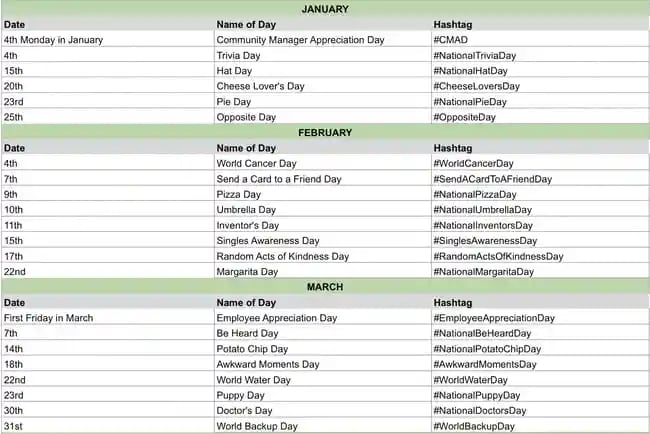The width and height of the screenshot is (650, 434).
Task: Select the #EmployeeAppreciationDay hashtag cell
Action: tap(494, 318)
